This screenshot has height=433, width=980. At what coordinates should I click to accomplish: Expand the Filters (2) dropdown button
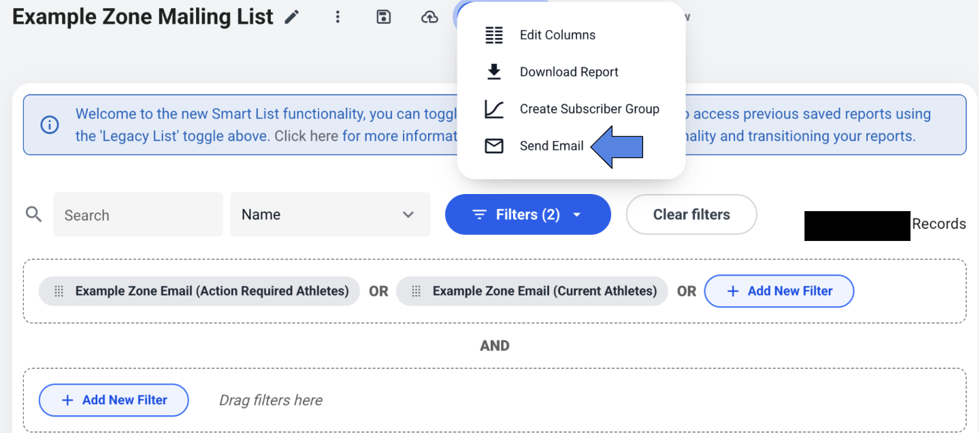[528, 214]
